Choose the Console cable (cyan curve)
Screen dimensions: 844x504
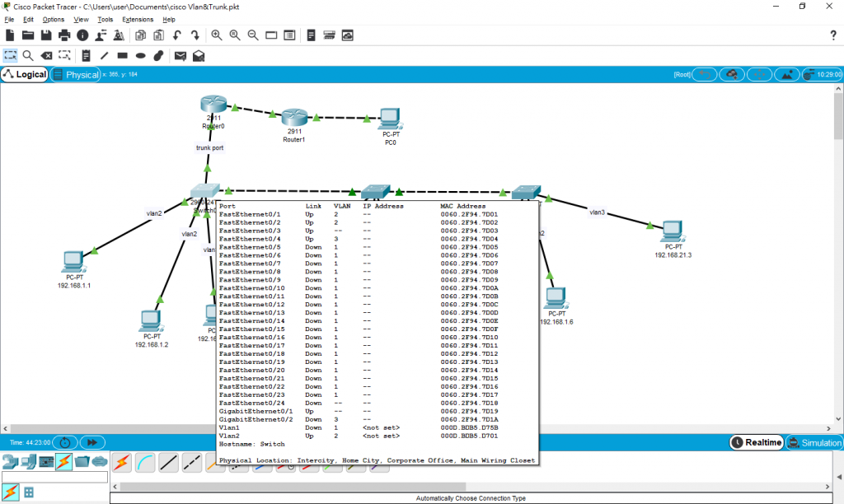[145, 463]
